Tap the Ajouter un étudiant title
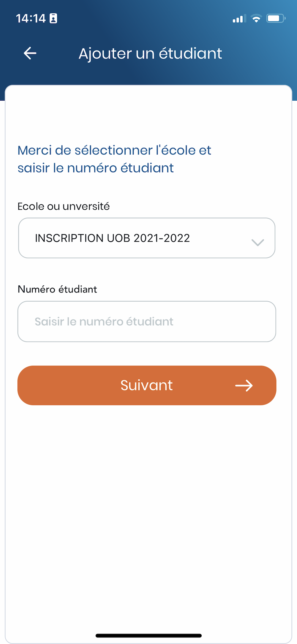The width and height of the screenshot is (297, 644). pyautogui.click(x=150, y=54)
